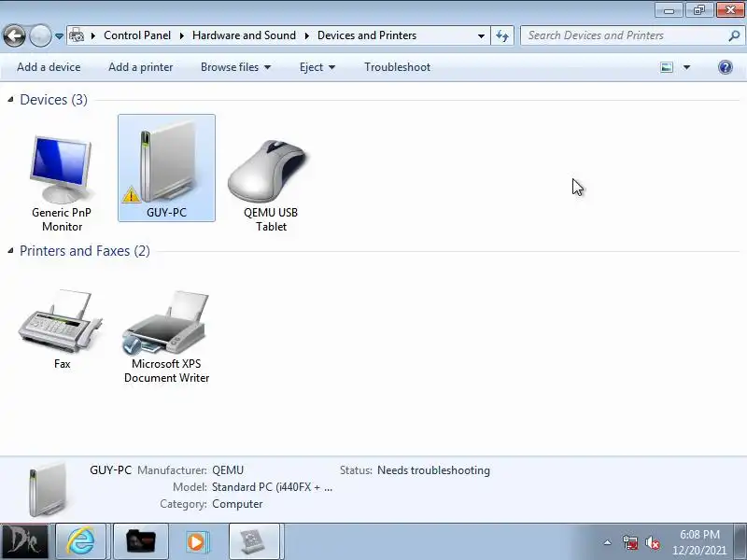747x560 pixels.
Task: Open the Start menu button
Action: tap(24, 541)
